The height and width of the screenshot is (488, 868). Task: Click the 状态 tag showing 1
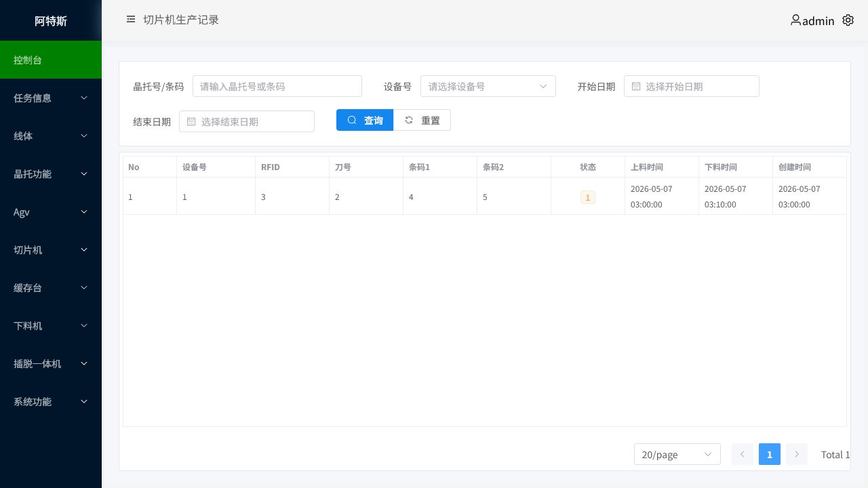click(x=588, y=197)
